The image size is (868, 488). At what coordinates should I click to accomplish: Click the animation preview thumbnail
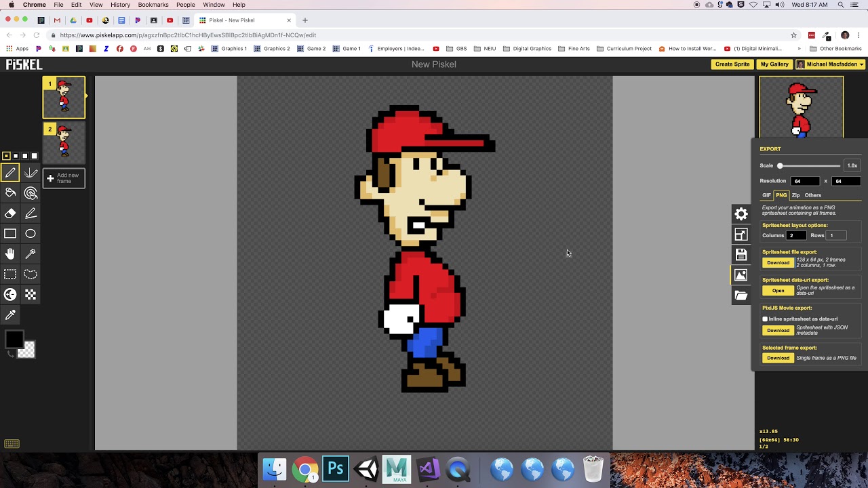point(802,107)
